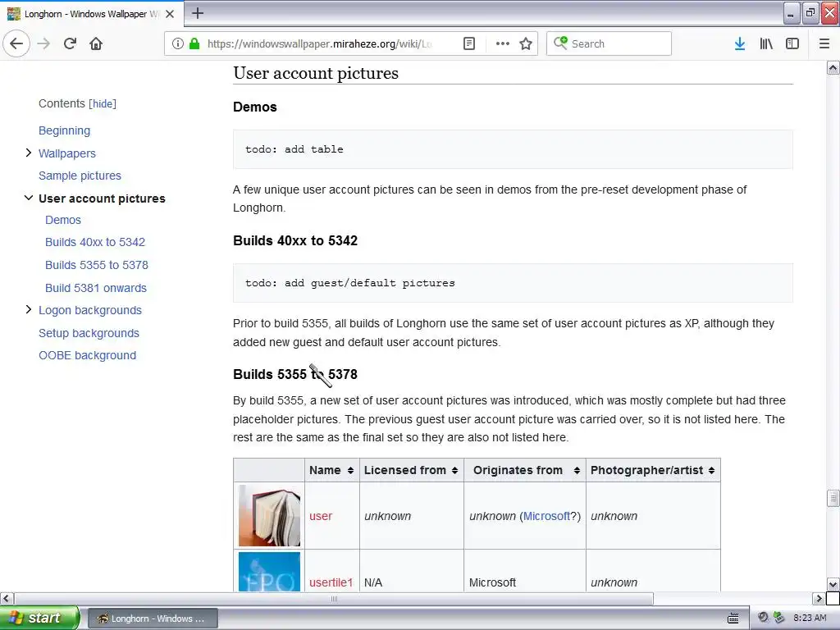Image resolution: width=840 pixels, height=630 pixels.
Task: Go to the Sample pictures section
Action: click(x=80, y=176)
